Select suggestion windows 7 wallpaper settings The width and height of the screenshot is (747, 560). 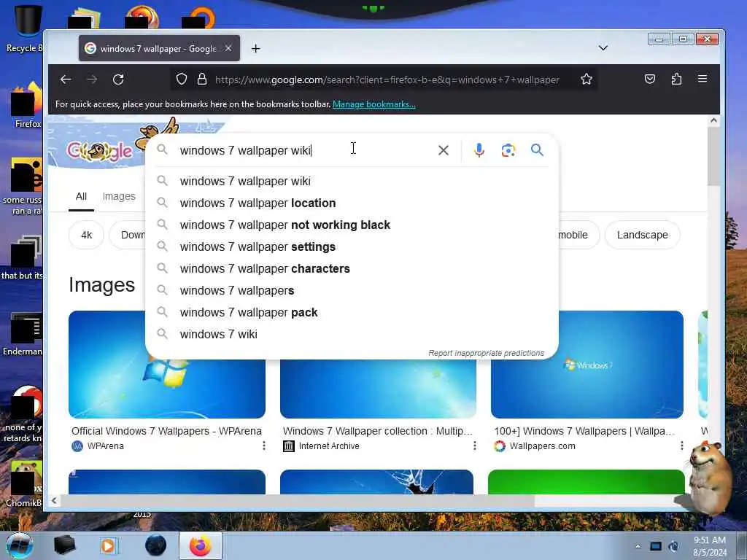(352, 246)
